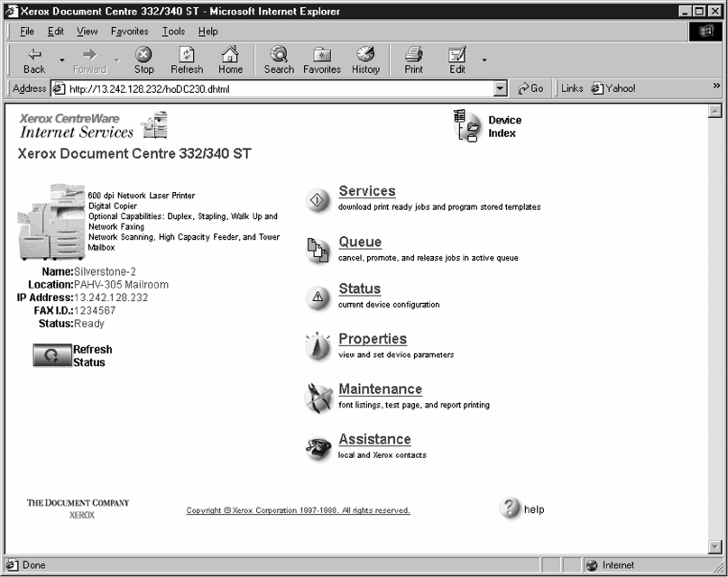Screen dimensions: 728x577
Task: Open the Favorites menu
Action: (x=130, y=31)
